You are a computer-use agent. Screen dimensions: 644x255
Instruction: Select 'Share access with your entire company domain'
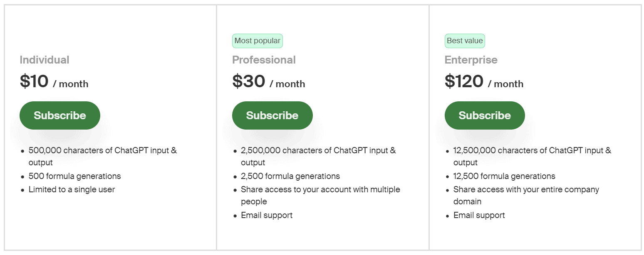tap(526, 195)
